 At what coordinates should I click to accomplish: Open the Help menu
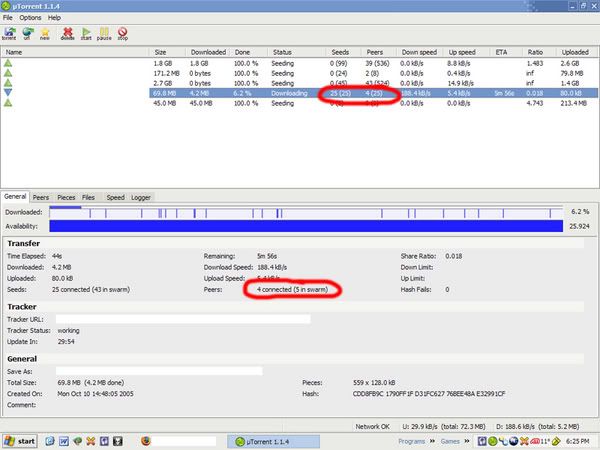pyautogui.click(x=54, y=18)
